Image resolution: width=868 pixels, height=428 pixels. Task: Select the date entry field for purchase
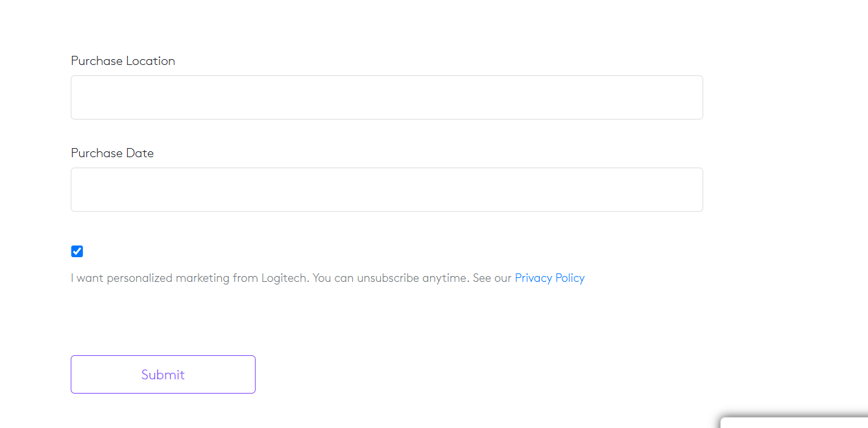click(x=387, y=190)
